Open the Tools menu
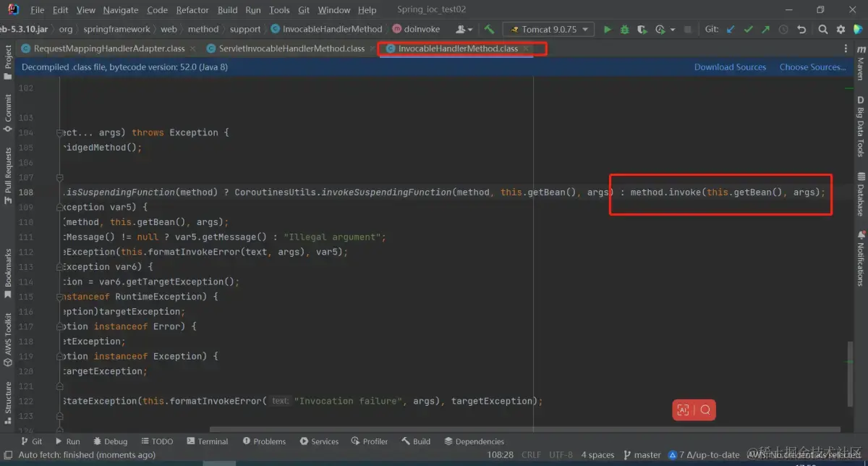 click(x=279, y=10)
